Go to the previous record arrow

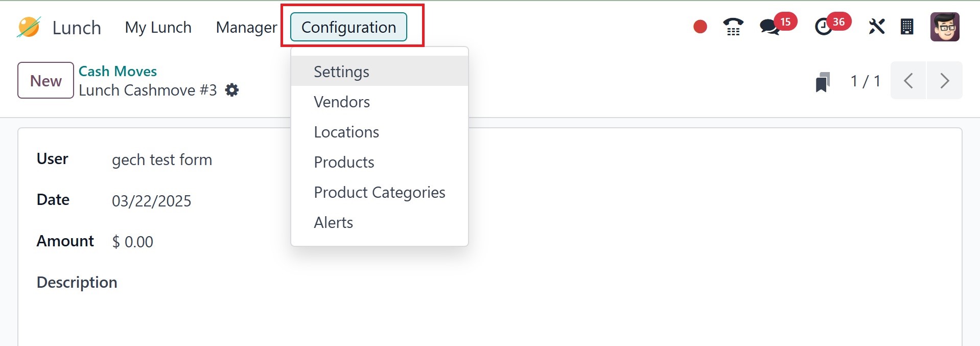click(908, 81)
